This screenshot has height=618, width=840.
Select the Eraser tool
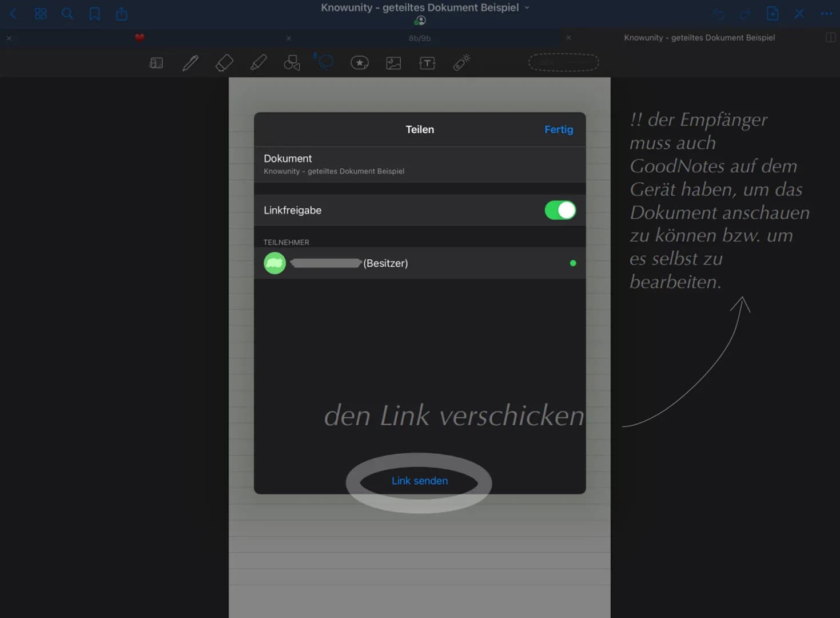coord(224,63)
